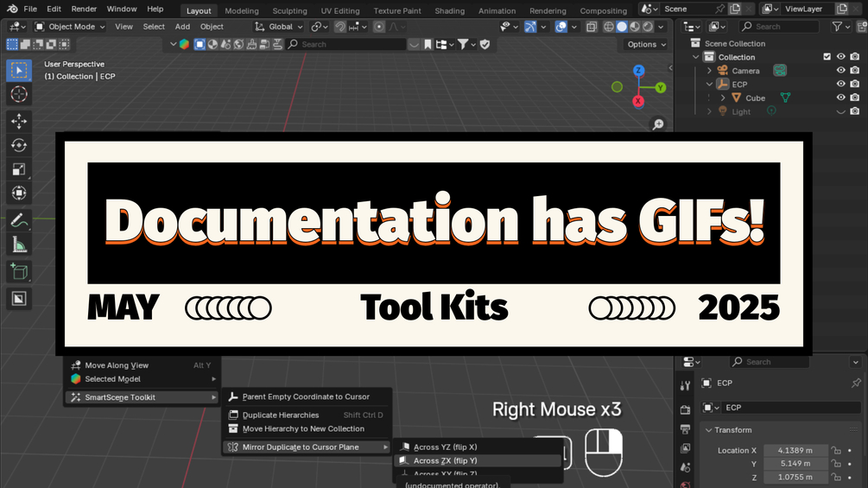Switch to Modeling workspace tab

[241, 10]
